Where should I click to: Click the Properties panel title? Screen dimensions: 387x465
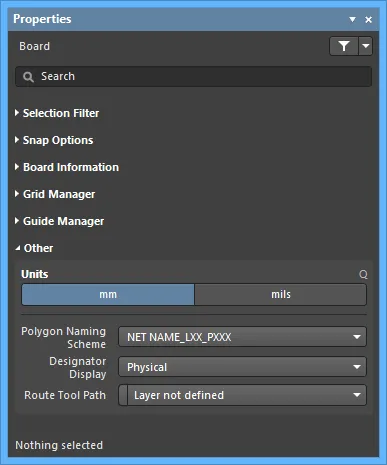coord(42,19)
